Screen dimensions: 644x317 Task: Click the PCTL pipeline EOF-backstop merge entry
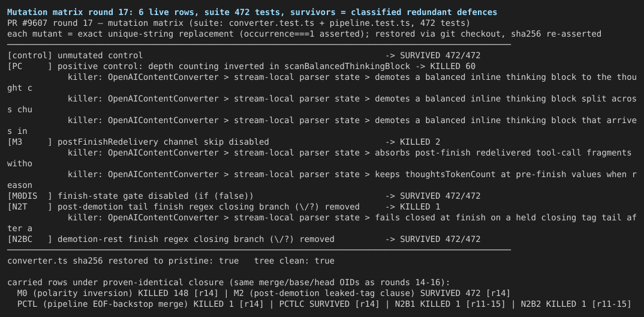click(143, 304)
